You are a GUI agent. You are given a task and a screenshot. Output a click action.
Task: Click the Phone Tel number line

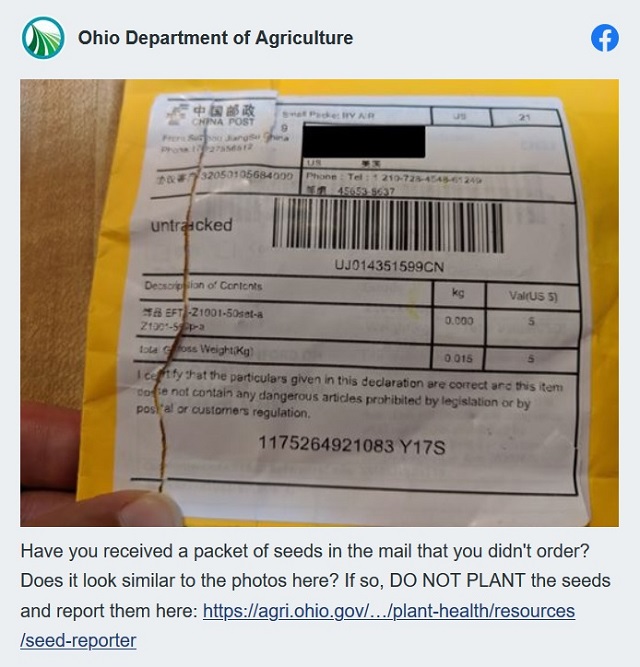[394, 178]
